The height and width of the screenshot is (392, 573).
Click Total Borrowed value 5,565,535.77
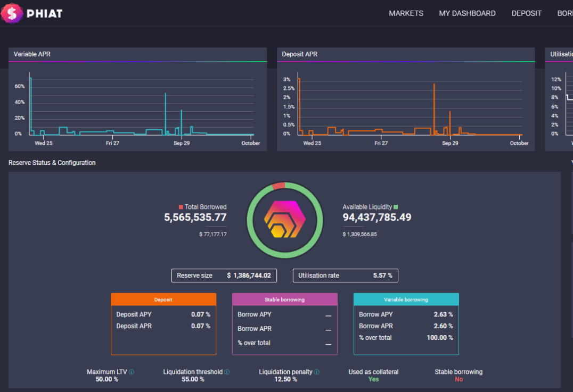pyautogui.click(x=195, y=218)
